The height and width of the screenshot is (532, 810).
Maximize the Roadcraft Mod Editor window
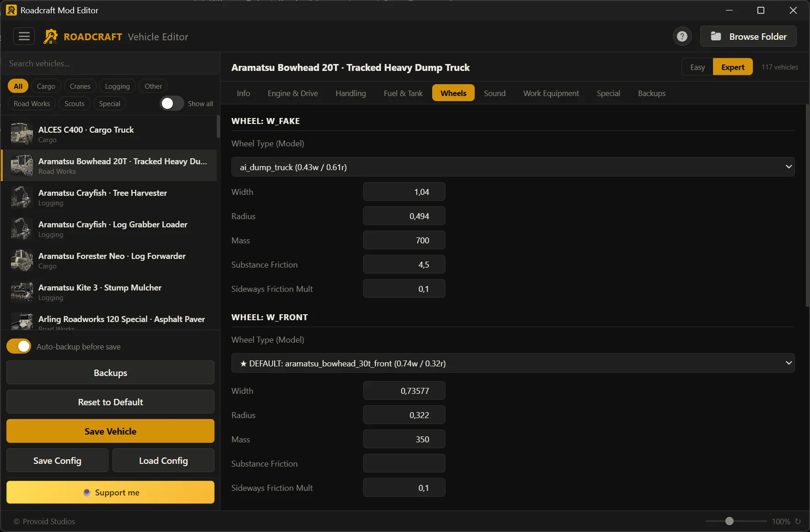click(761, 10)
